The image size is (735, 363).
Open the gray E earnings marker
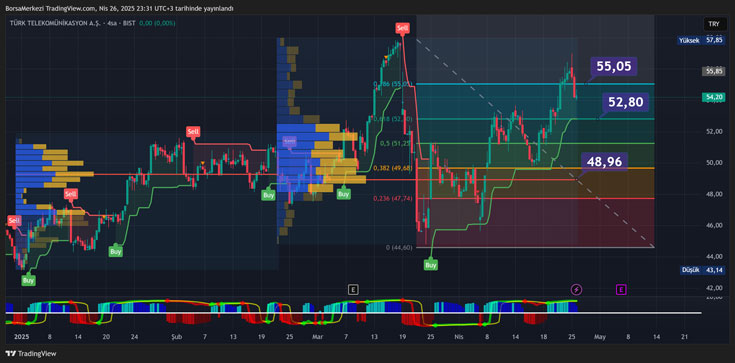point(353,289)
